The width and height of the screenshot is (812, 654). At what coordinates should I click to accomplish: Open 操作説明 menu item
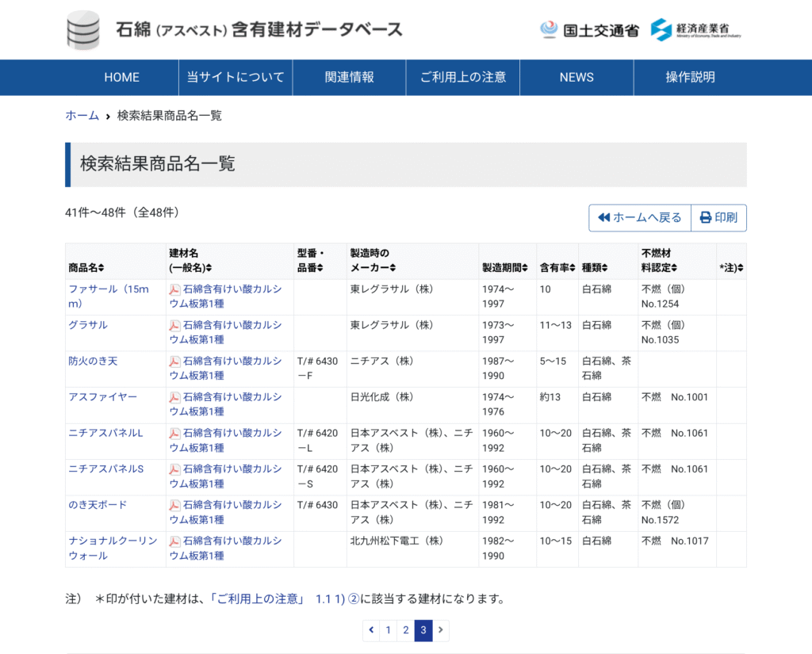[691, 77]
